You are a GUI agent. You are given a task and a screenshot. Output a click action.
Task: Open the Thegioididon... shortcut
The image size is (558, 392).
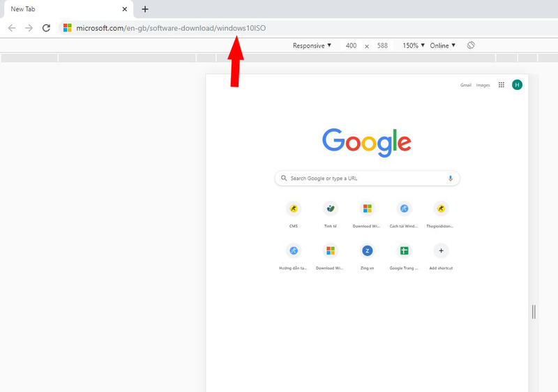pyautogui.click(x=441, y=213)
